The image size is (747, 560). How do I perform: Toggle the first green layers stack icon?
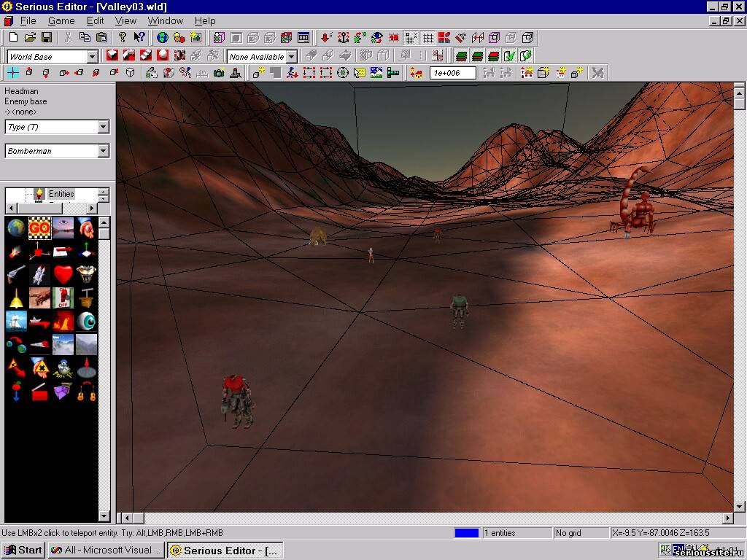tap(461, 55)
